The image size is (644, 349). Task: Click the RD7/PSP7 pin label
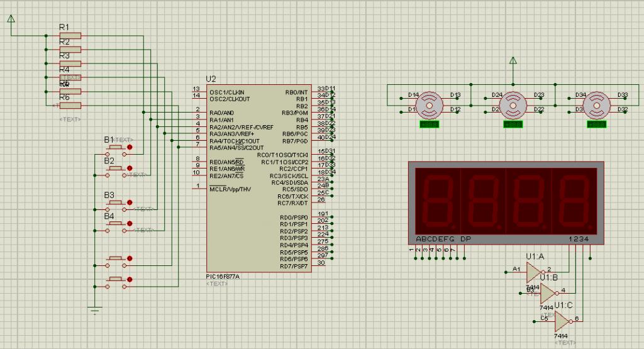coord(294,266)
